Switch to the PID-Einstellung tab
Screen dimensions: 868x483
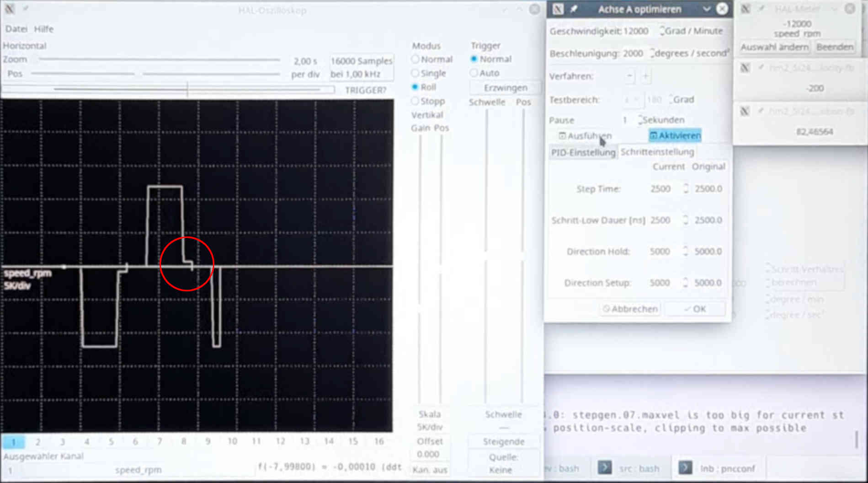point(583,152)
